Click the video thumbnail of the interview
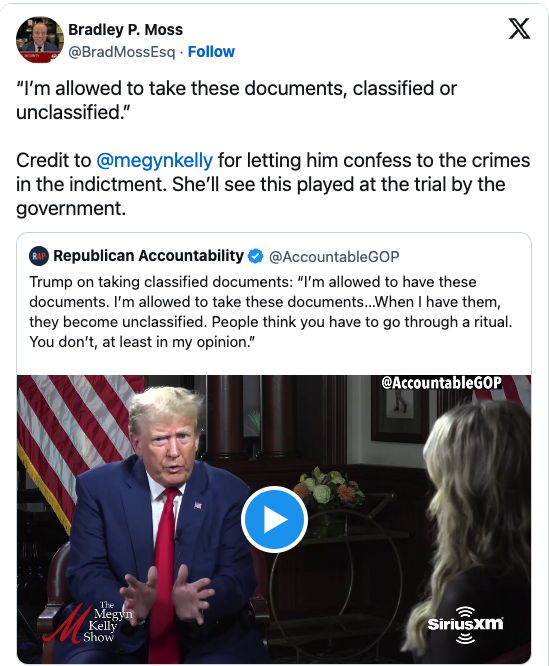 click(x=274, y=519)
